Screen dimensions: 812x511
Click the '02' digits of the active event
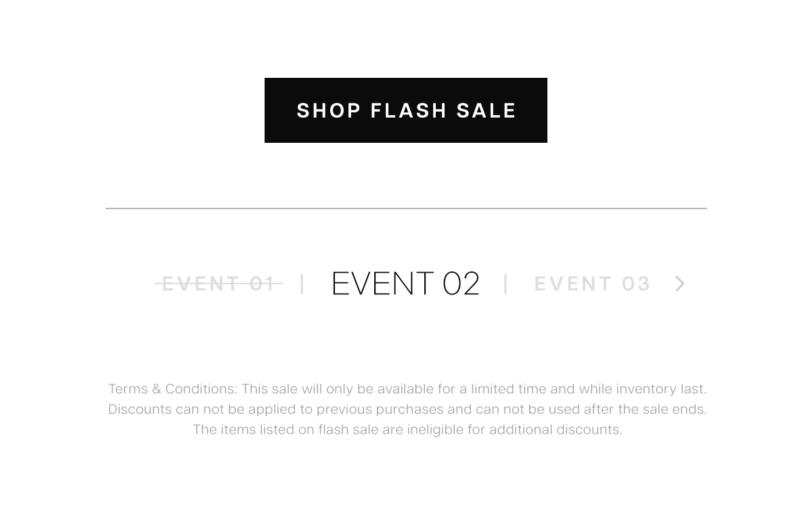[461, 284]
